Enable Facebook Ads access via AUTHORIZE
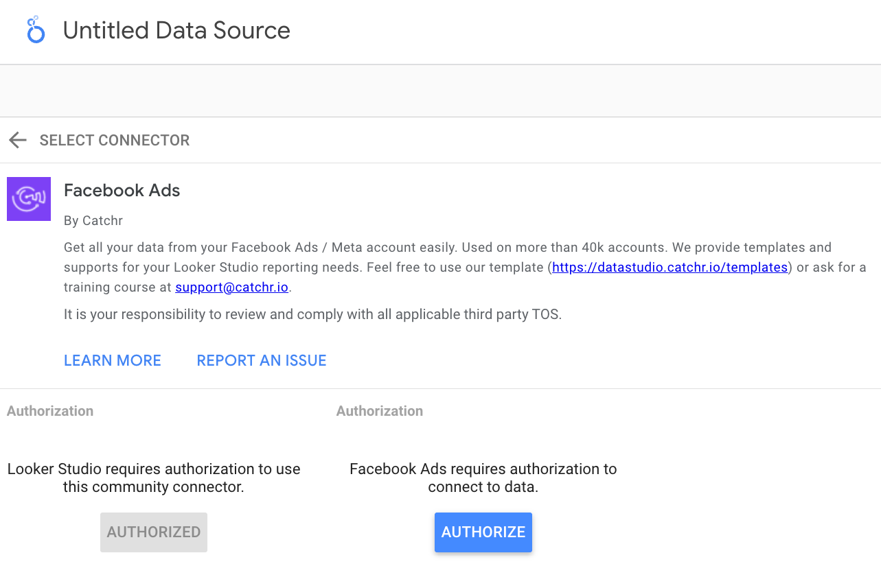This screenshot has width=881, height=588. pos(483,532)
